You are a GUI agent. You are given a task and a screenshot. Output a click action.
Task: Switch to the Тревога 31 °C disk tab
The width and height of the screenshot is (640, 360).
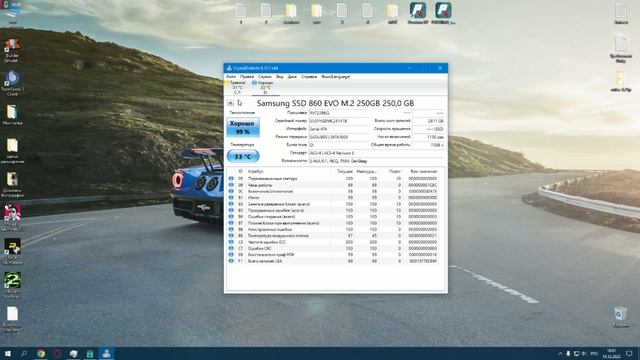(x=237, y=87)
